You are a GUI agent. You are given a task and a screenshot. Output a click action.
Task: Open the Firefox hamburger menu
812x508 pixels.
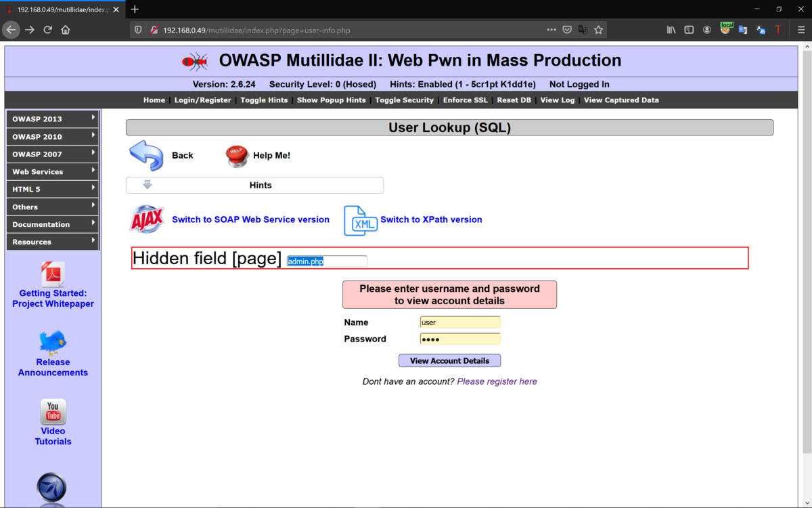[x=801, y=30]
